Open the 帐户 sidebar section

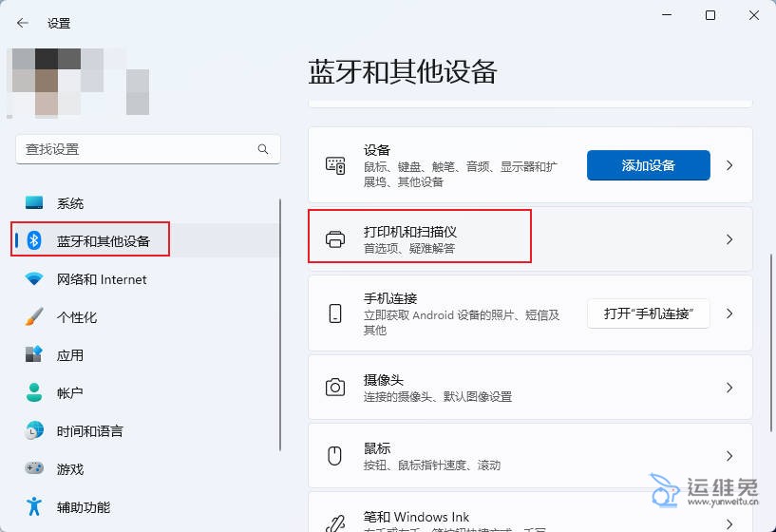click(70, 392)
